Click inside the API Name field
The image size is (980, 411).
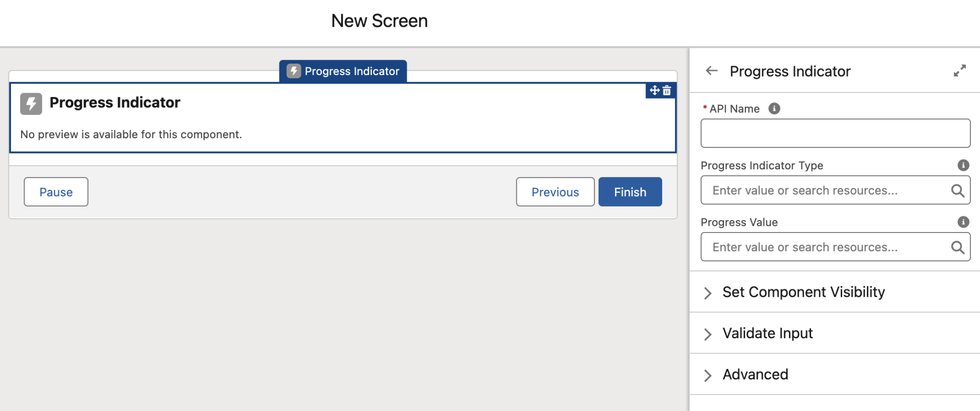point(835,133)
